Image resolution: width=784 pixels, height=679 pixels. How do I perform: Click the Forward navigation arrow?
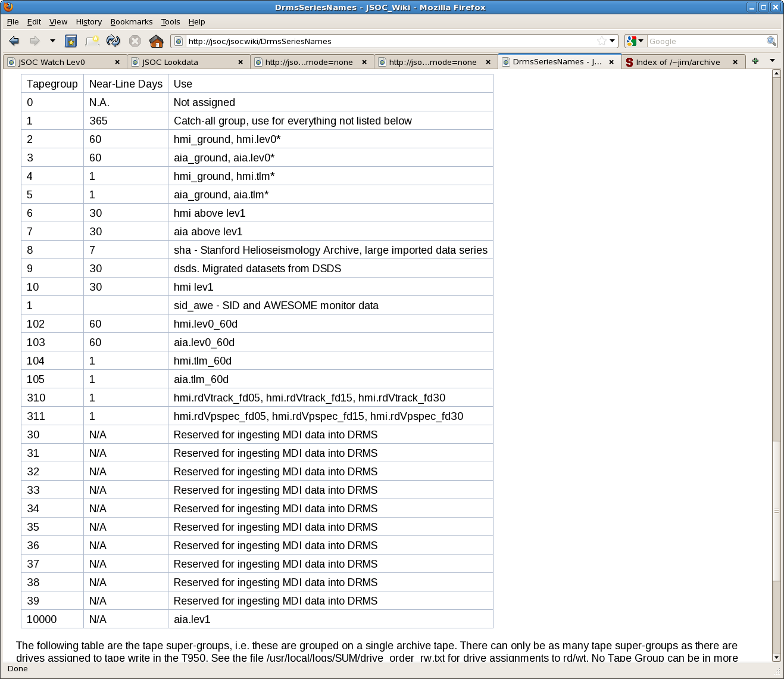pyautogui.click(x=35, y=41)
